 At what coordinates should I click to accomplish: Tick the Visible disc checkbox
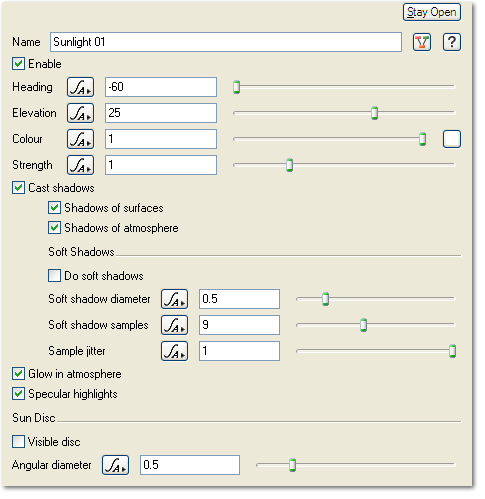pyautogui.click(x=18, y=442)
